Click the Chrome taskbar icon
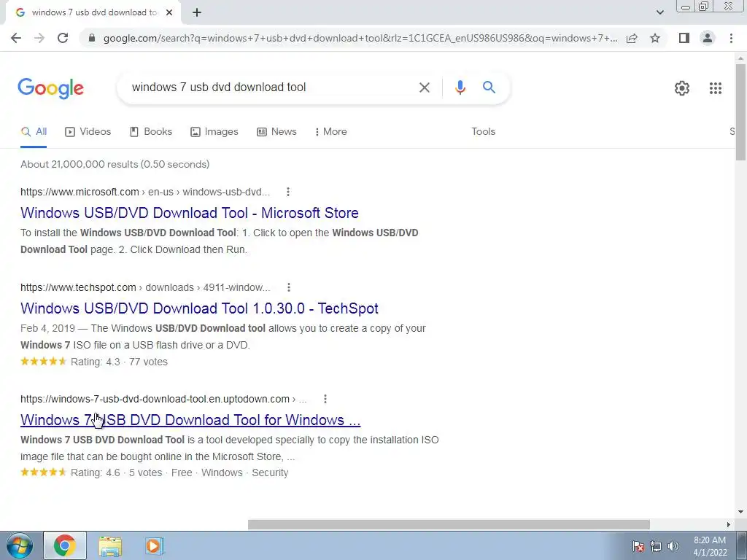 65,545
